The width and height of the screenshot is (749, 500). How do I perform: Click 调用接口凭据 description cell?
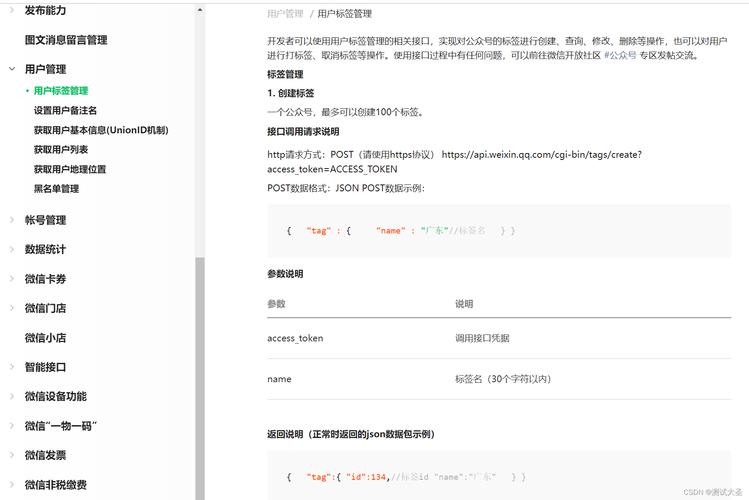click(x=482, y=338)
